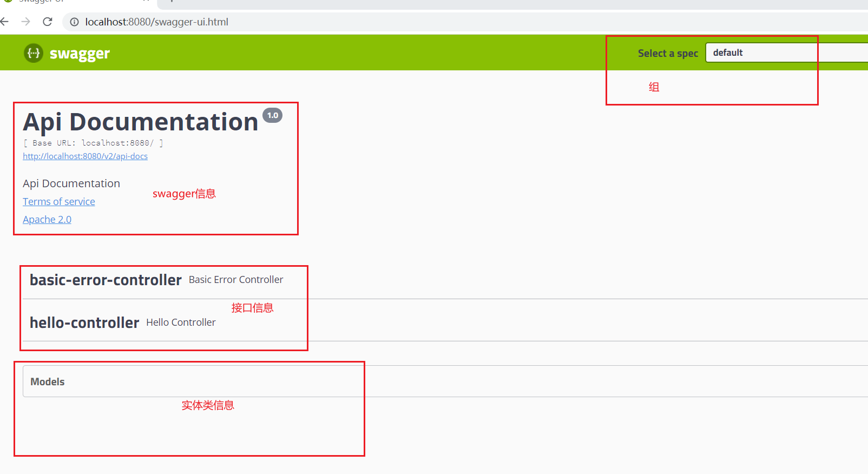Click the swagger brand text in header
868x474 pixels.
(x=80, y=54)
